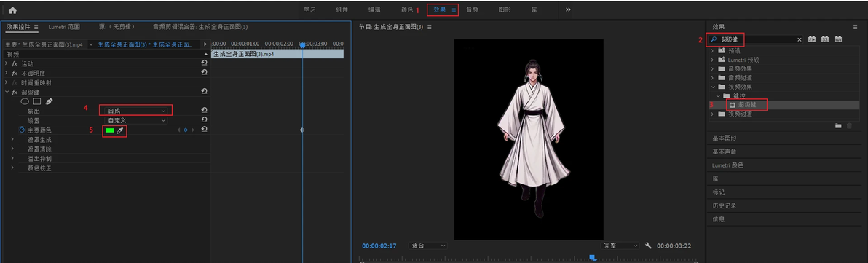Expand the Lumetri 预设 folder
The image size is (868, 263).
713,59
